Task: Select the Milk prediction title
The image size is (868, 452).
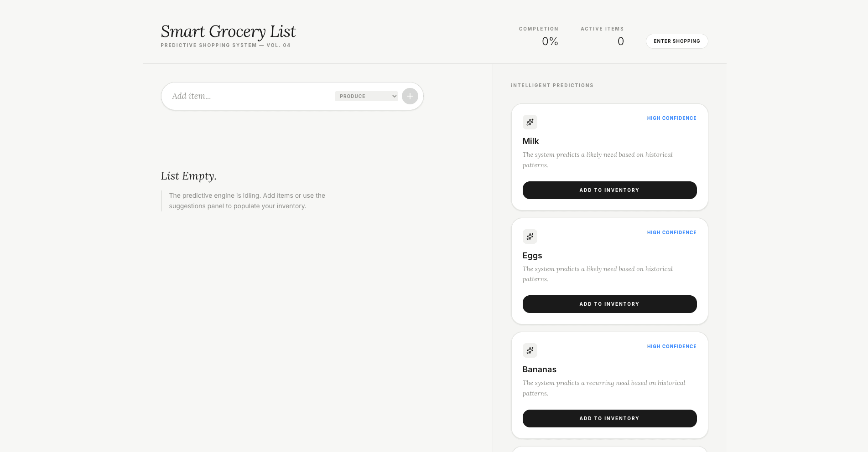Action: click(x=530, y=141)
